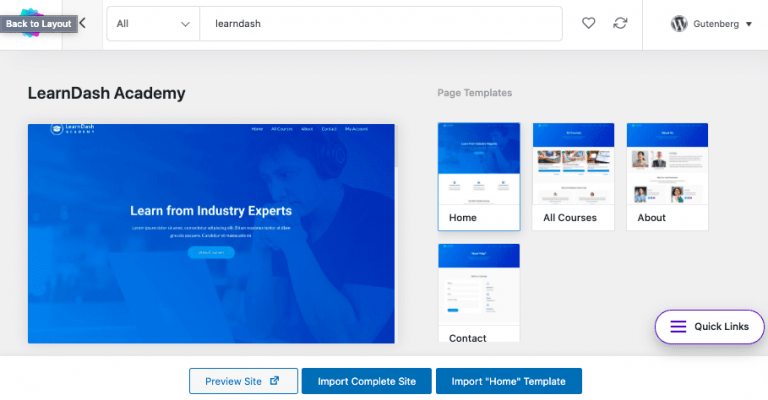Click Contact link in preview nav

click(329, 129)
